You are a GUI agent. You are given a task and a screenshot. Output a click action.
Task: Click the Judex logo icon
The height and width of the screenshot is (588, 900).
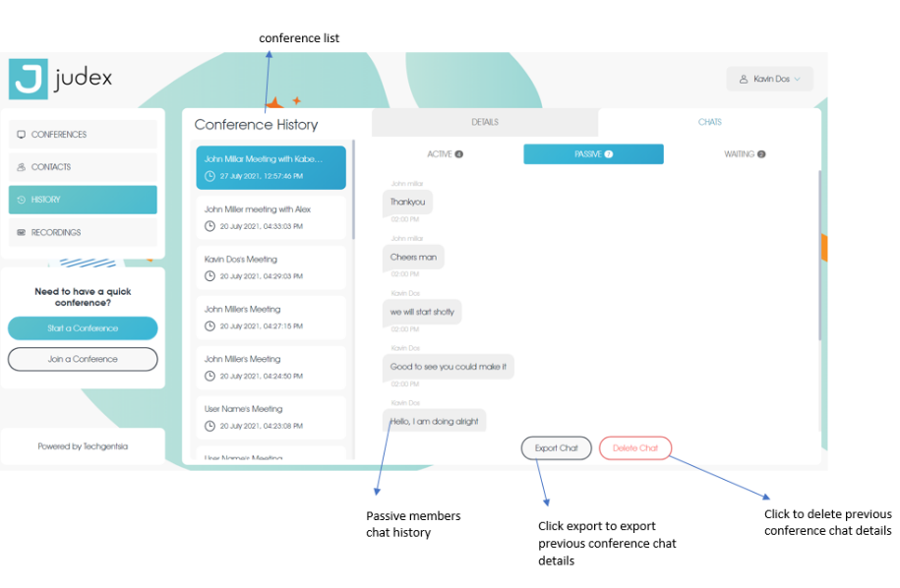click(x=28, y=80)
